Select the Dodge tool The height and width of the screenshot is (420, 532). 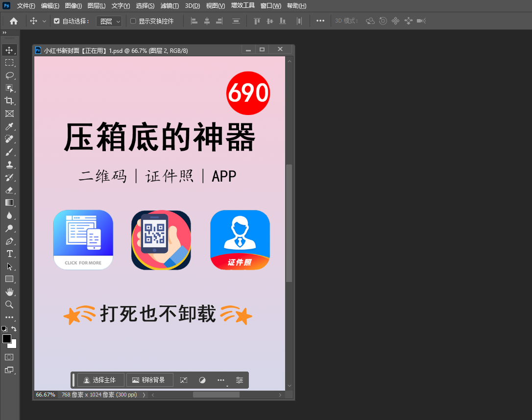pyautogui.click(x=9, y=229)
